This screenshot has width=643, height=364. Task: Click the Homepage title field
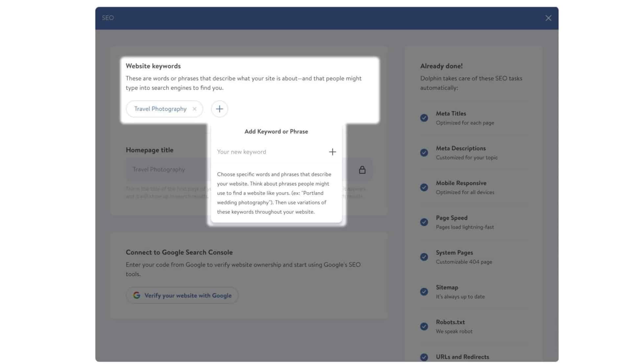(249, 169)
